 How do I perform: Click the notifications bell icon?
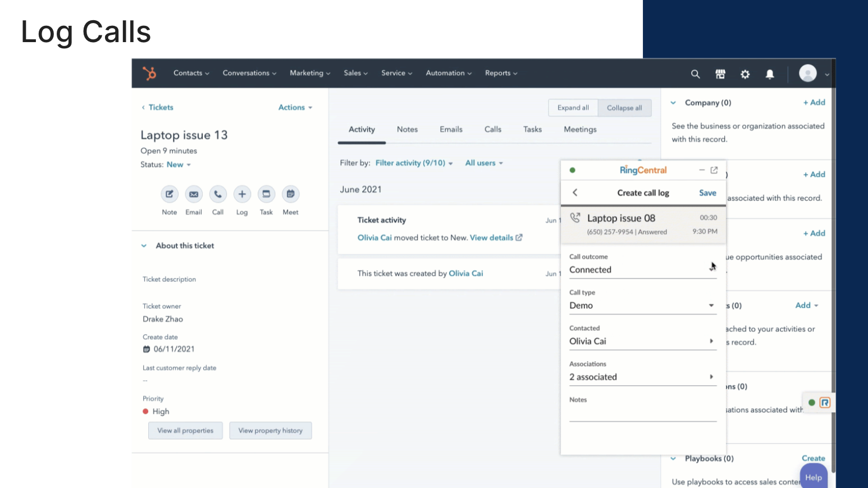coord(769,74)
